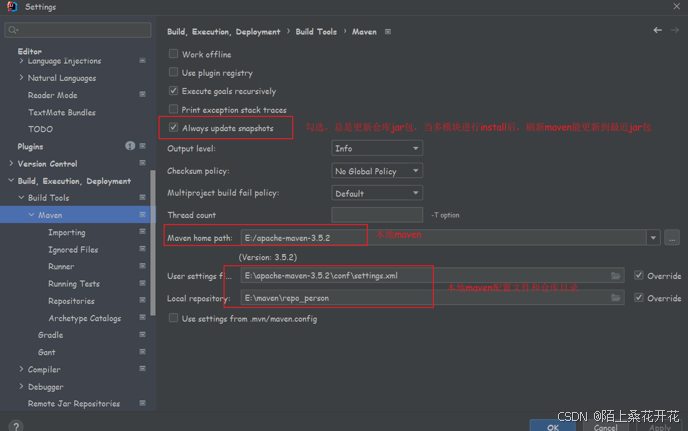Toggle Override for User settings file
688x431 pixels.
click(x=639, y=275)
